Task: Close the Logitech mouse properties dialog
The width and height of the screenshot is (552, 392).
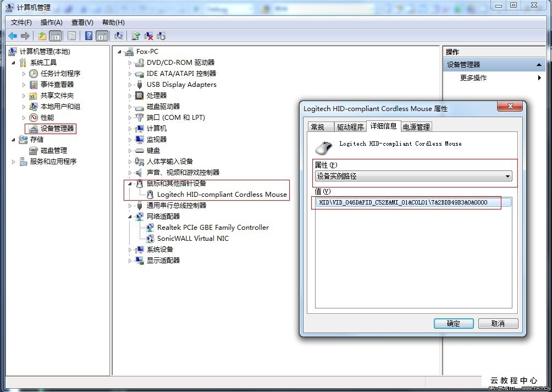Action: pyautogui.click(x=510, y=106)
